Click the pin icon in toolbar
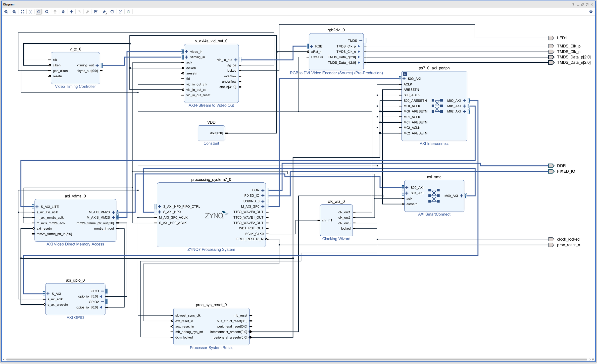Viewport: 597px width, 364px height. pos(104,12)
